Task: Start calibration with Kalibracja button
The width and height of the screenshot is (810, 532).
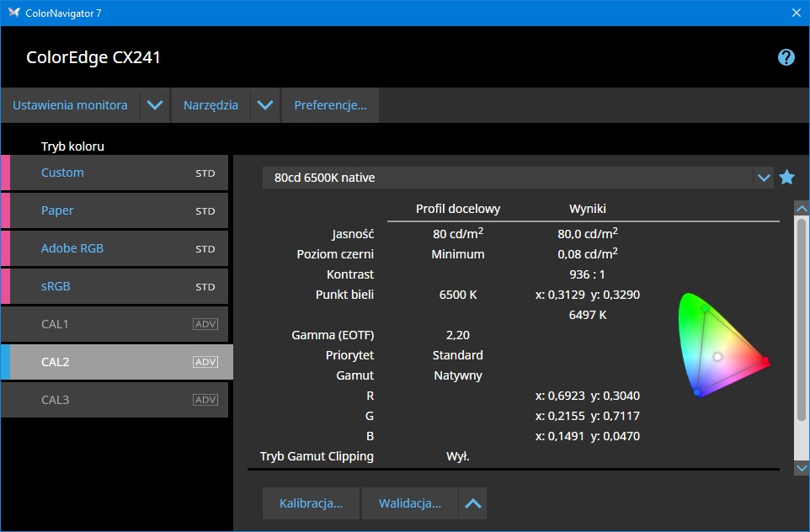Action: click(x=311, y=503)
